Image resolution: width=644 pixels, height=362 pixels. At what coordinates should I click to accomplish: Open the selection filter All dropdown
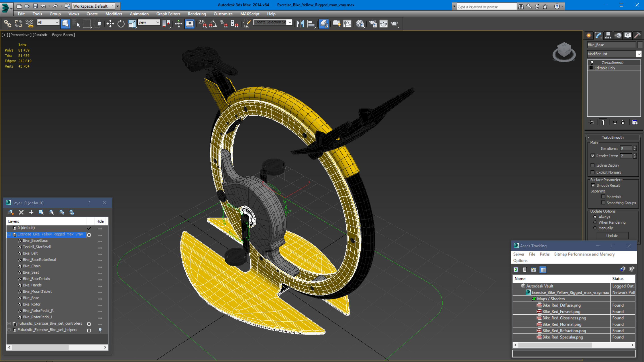(48, 22)
